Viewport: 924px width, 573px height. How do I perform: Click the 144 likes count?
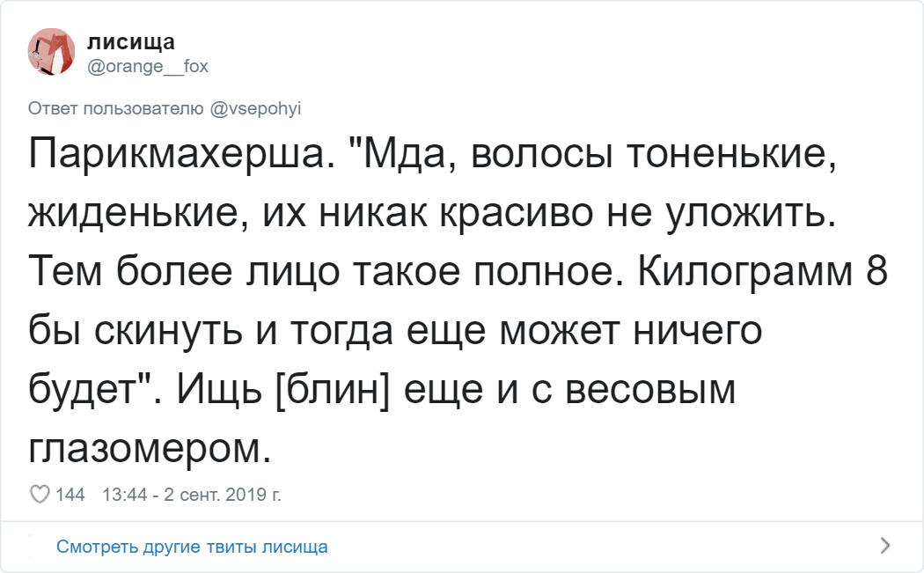coord(70,495)
